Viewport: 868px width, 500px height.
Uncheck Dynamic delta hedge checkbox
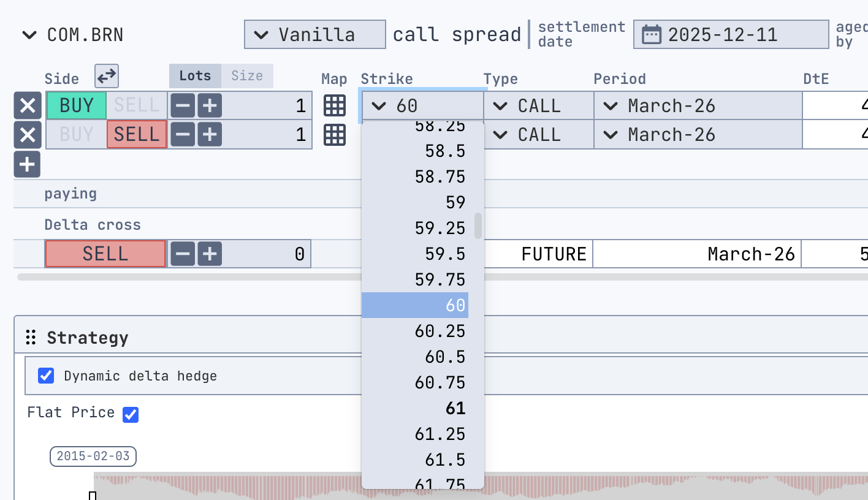[x=46, y=376]
